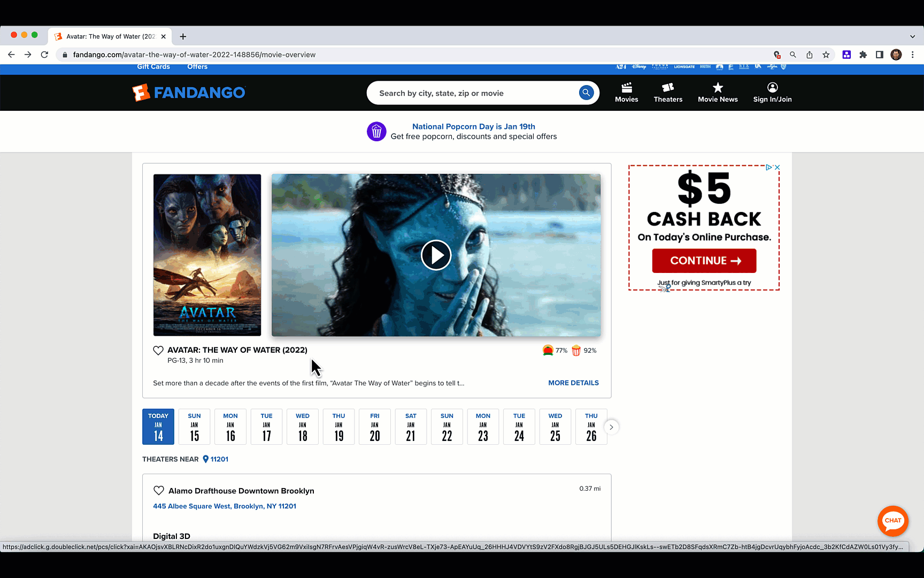Select Sat Jan 21 showtimes date
Image resolution: width=924 pixels, height=578 pixels.
click(x=411, y=427)
